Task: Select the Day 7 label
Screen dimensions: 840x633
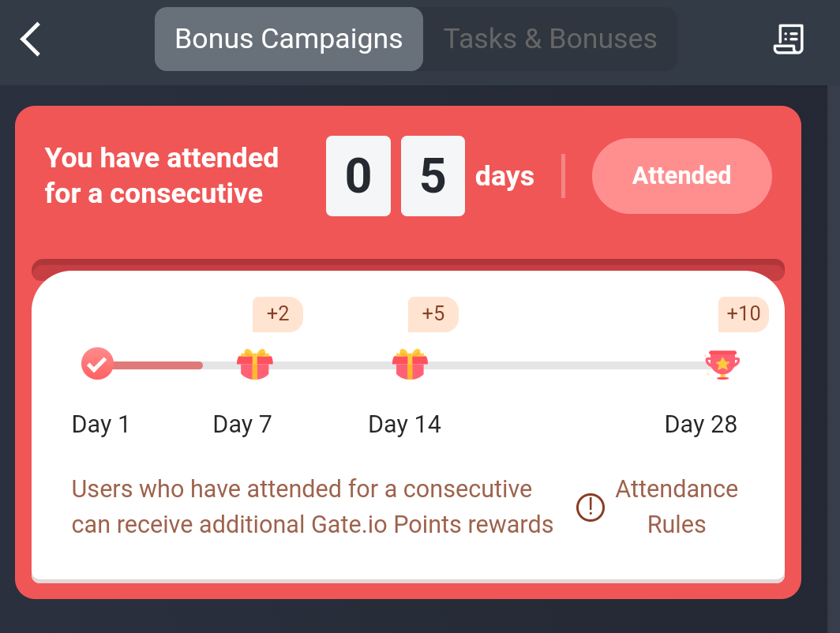Action: [x=242, y=424]
